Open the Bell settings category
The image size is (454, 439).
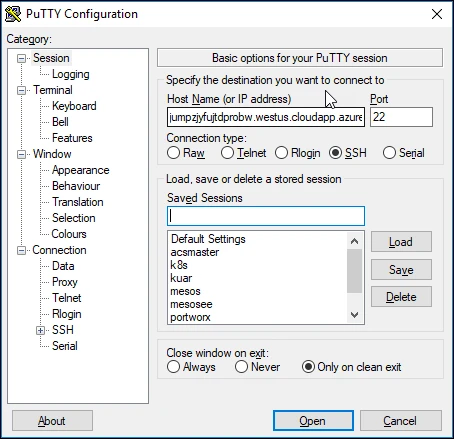point(60,122)
